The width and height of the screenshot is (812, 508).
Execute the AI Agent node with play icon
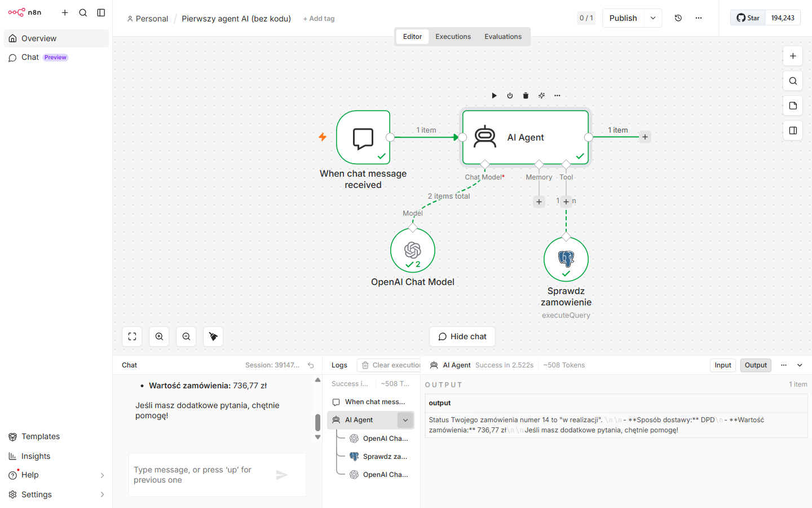click(x=494, y=95)
